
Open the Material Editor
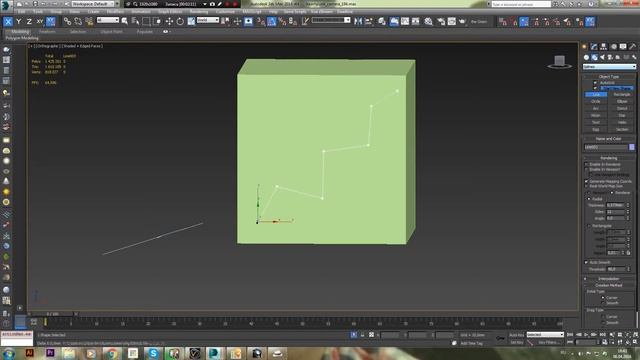[x=428, y=21]
